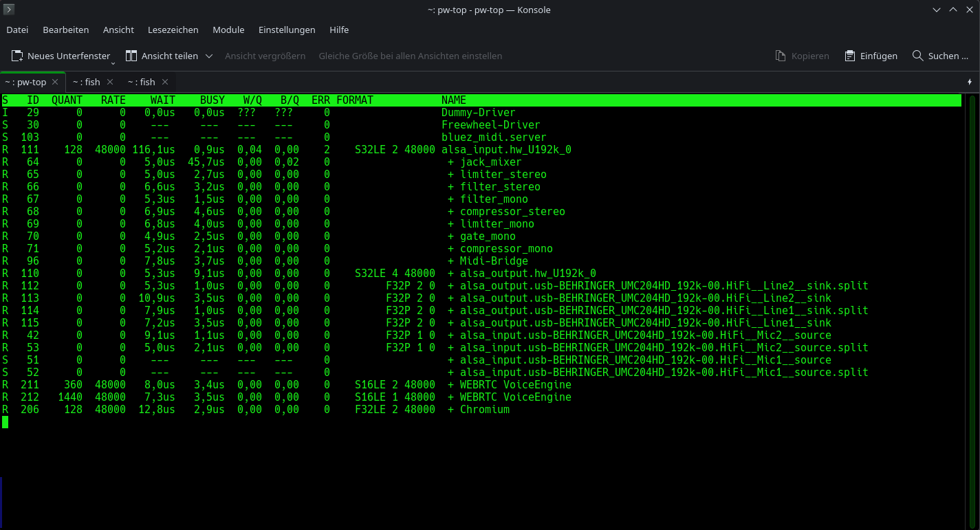Click the FORMAT column header text
Screen dimensions: 980x530
pyautogui.click(x=355, y=100)
